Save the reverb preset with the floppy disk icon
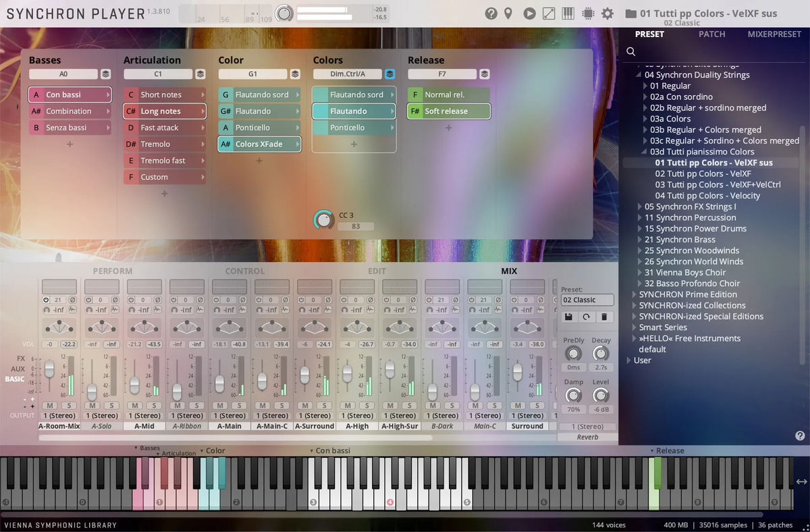810x532 pixels. pyautogui.click(x=568, y=317)
